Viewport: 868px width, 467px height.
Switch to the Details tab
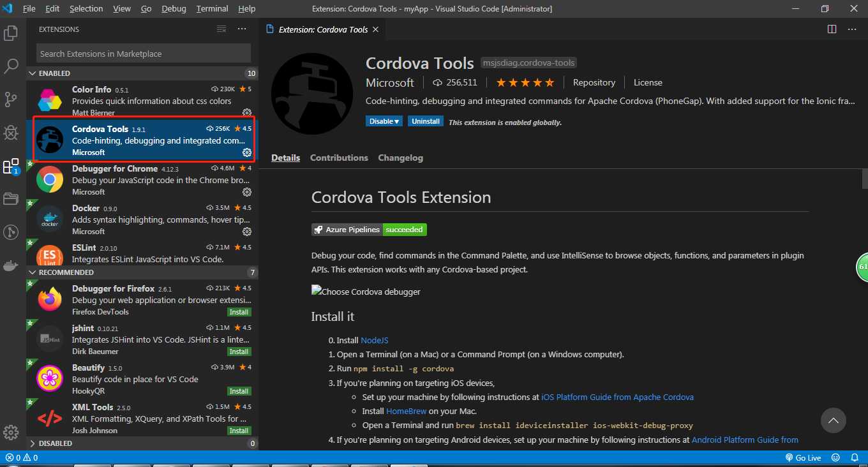point(285,158)
